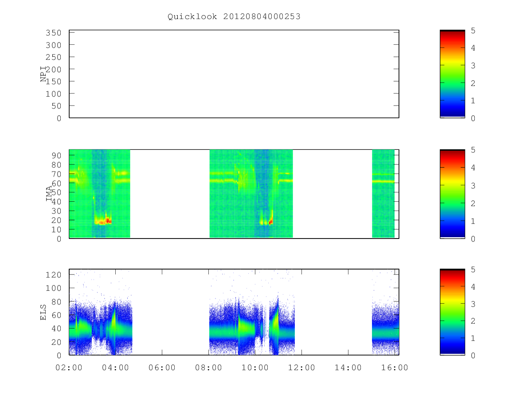The height and width of the screenshot is (399, 532).
Task: Click the 60 tick on ELS axis
Action: [56, 315]
